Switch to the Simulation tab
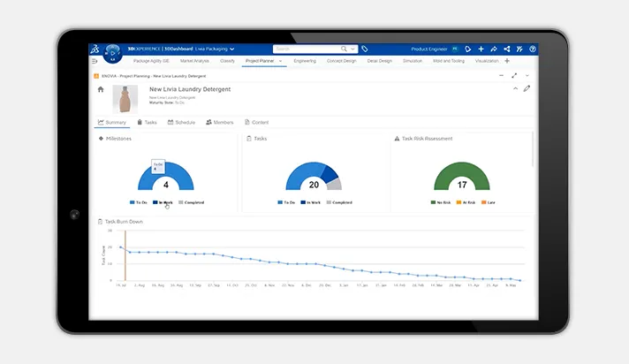Image resolution: width=629 pixels, height=364 pixels. tap(413, 61)
